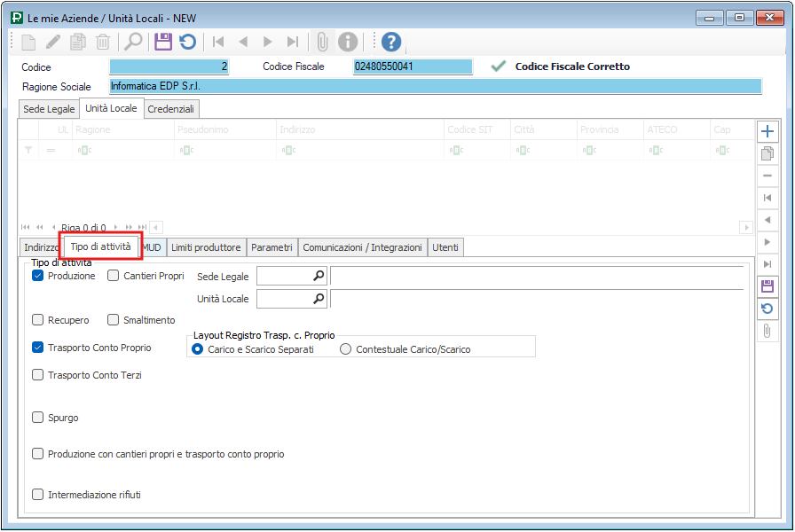Uncheck the Produzione checkbox
Screen dimensions: 795x532
pos(38,276)
